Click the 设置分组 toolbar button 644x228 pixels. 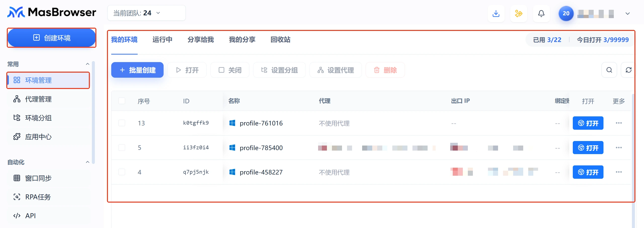(x=279, y=70)
